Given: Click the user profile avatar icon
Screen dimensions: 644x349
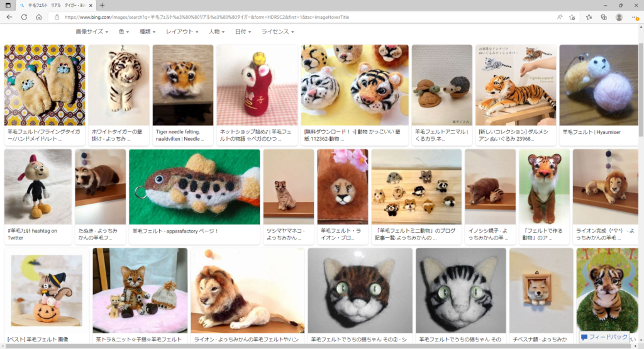Looking at the screenshot, I should pos(619,17).
